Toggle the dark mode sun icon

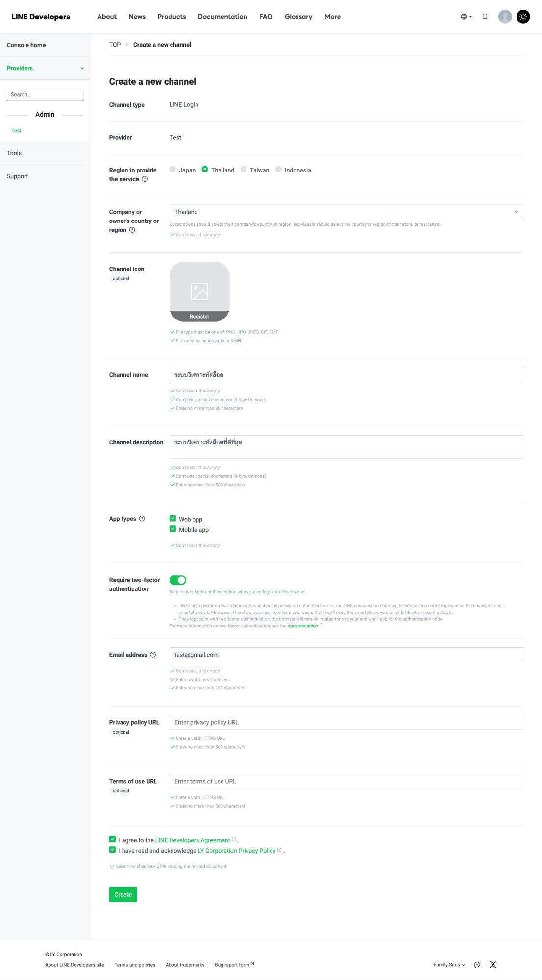point(523,16)
